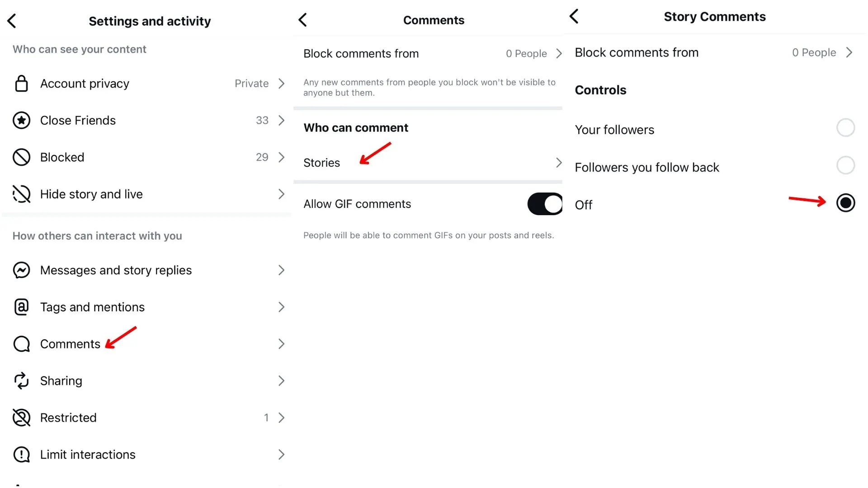Toggle the Allow GIF comments switch
868x488 pixels.
click(x=545, y=204)
